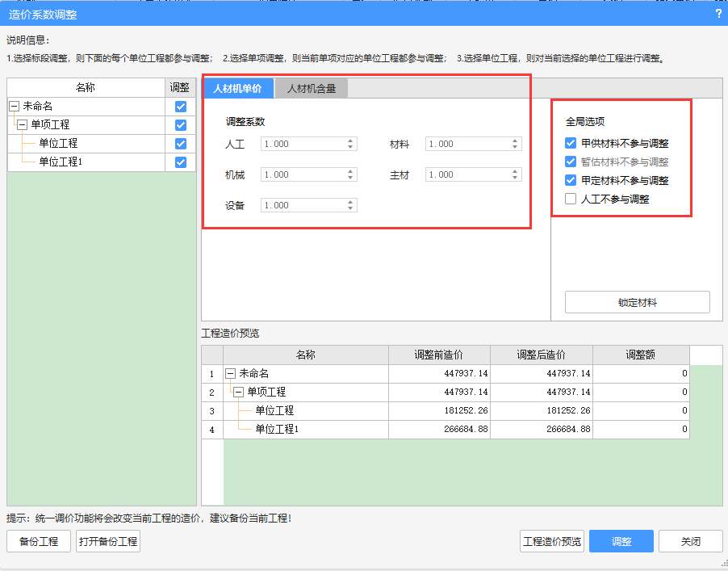
Task: Uncheck adjust box for 单位工程1 in left tree
Action: click(x=181, y=162)
